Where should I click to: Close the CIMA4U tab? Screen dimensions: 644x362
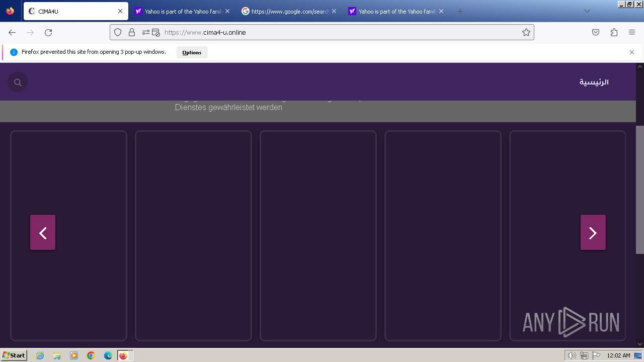click(x=120, y=11)
